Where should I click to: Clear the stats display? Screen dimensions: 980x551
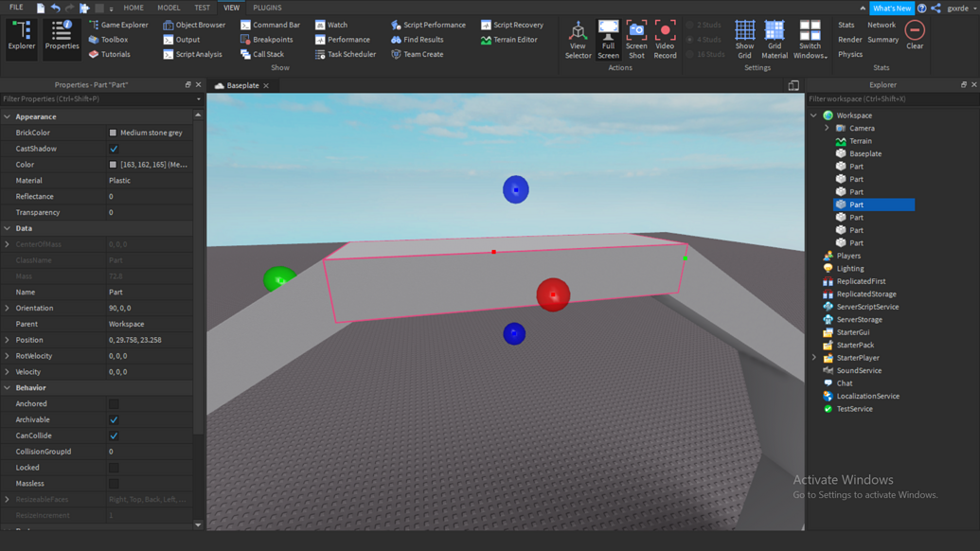(915, 35)
